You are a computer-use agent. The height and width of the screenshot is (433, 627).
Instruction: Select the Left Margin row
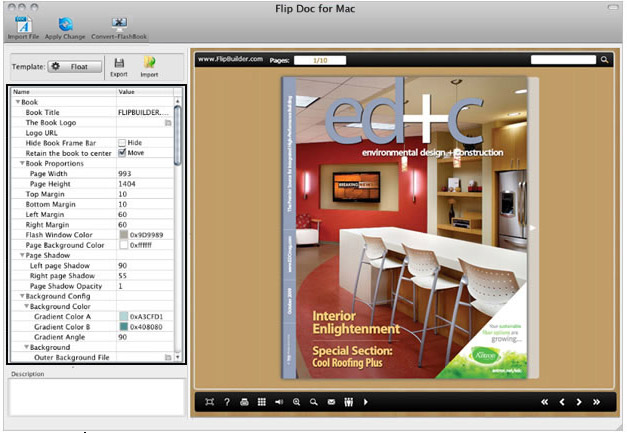click(x=92, y=214)
